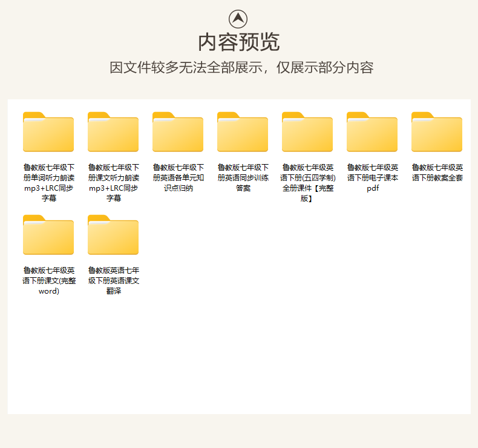
Task: Select the label 英语下册电子课本 pdf
Action: [x=373, y=177]
